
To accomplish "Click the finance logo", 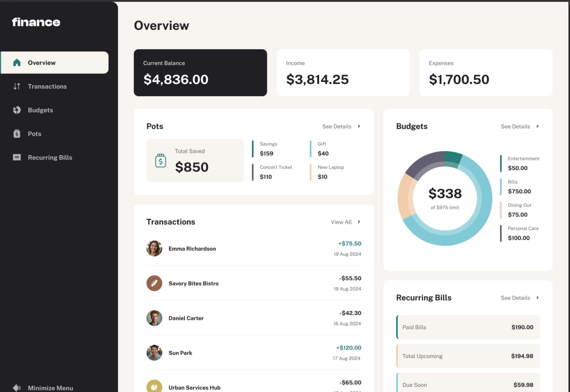I will pyautogui.click(x=36, y=22).
